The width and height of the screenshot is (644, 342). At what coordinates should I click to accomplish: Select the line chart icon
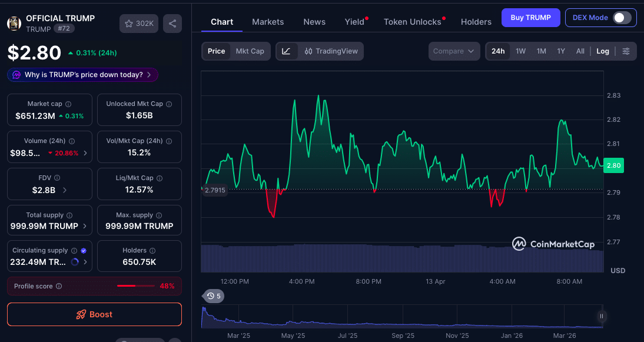(x=287, y=51)
